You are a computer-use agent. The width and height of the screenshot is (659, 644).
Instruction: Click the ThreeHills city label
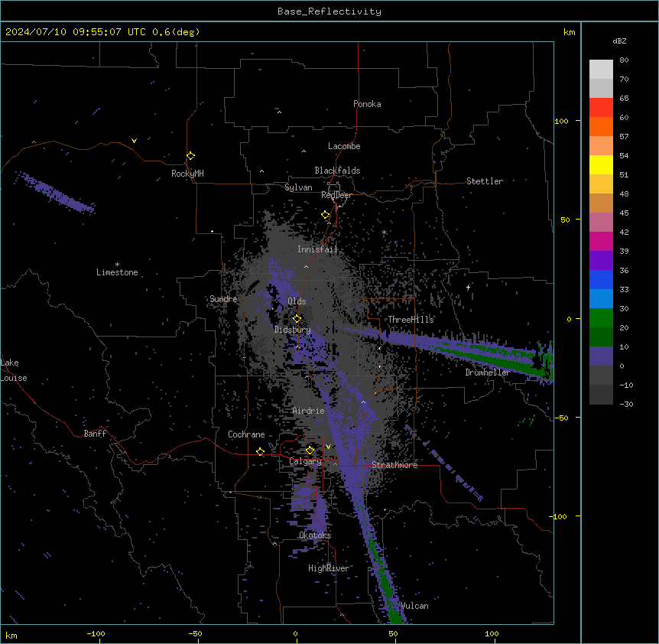[411, 320]
